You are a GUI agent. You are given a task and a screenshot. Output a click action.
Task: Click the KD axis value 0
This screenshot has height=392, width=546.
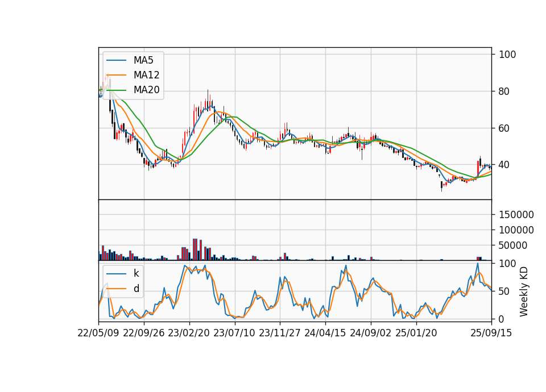pyautogui.click(x=502, y=319)
